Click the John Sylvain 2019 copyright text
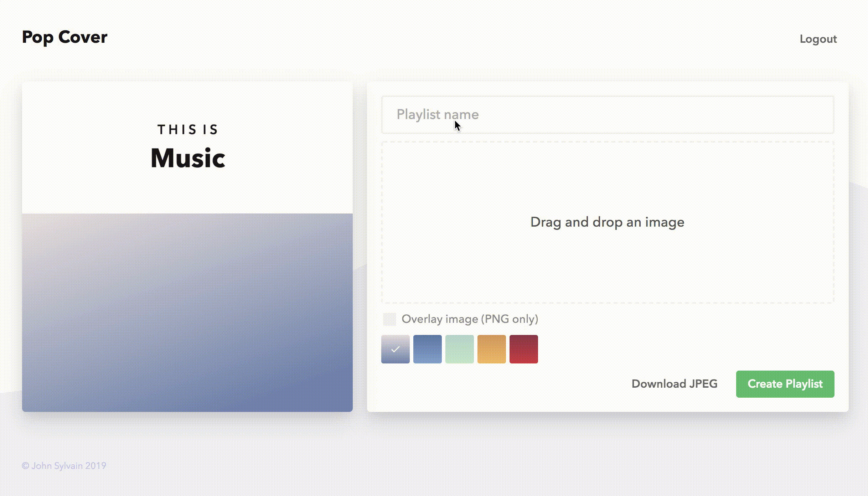The height and width of the screenshot is (496, 868). click(x=64, y=466)
